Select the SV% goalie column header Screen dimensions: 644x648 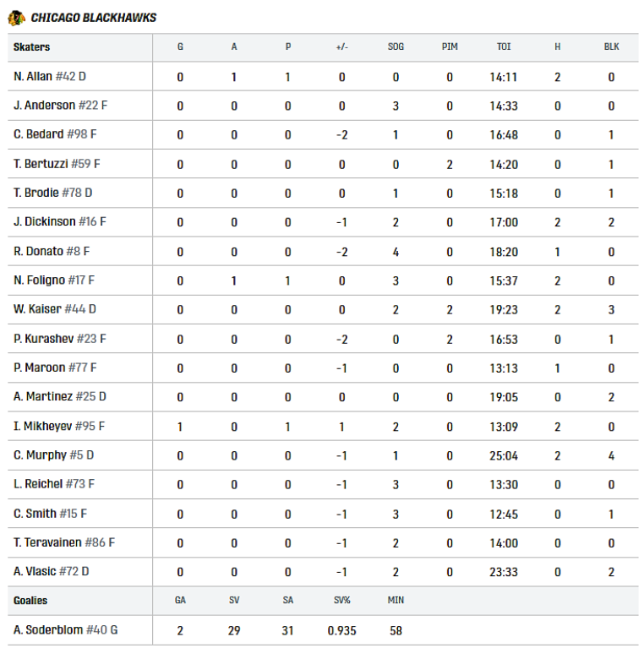click(x=341, y=600)
